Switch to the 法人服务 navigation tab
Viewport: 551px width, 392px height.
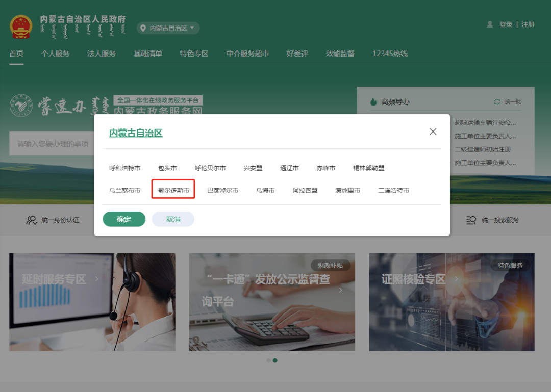pyautogui.click(x=101, y=53)
